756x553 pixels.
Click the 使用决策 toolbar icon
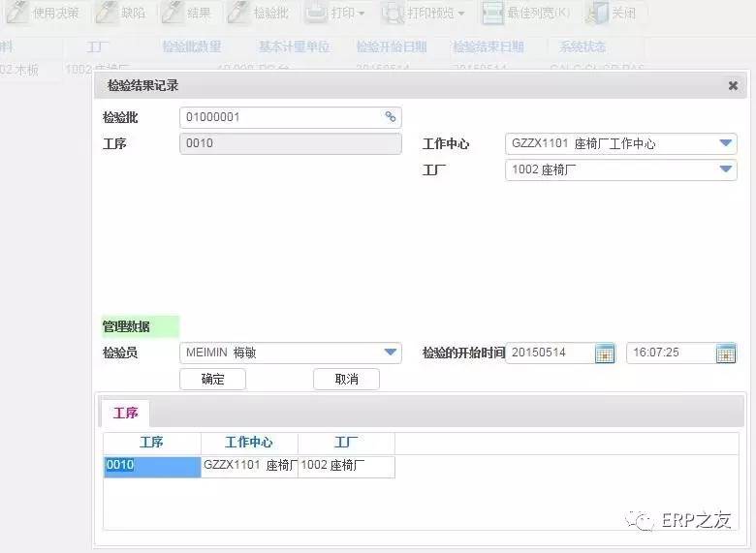(17, 14)
